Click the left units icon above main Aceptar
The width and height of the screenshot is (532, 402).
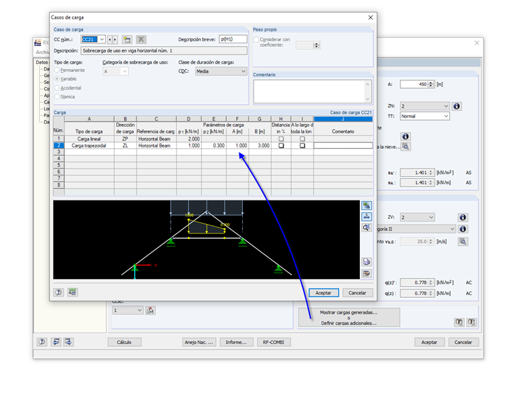pyautogui.click(x=458, y=322)
